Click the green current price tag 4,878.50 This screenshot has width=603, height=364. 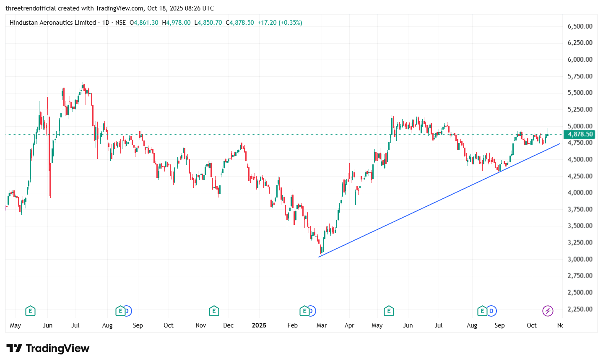580,134
